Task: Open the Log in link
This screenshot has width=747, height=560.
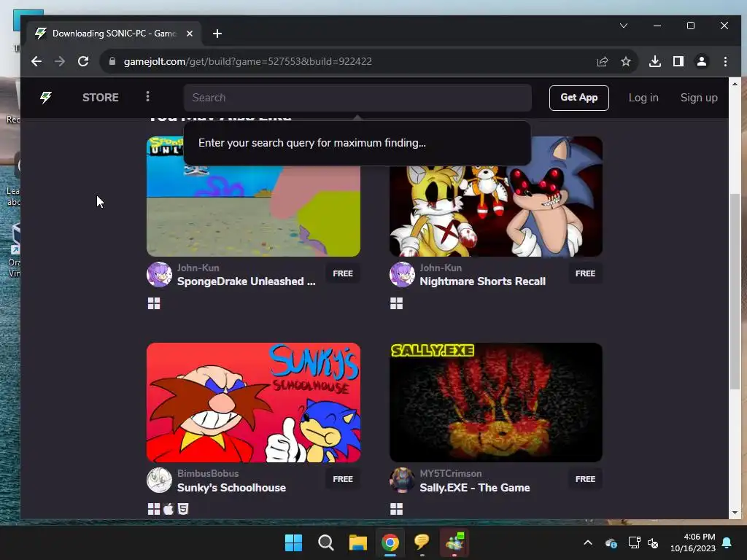Action: (643, 98)
